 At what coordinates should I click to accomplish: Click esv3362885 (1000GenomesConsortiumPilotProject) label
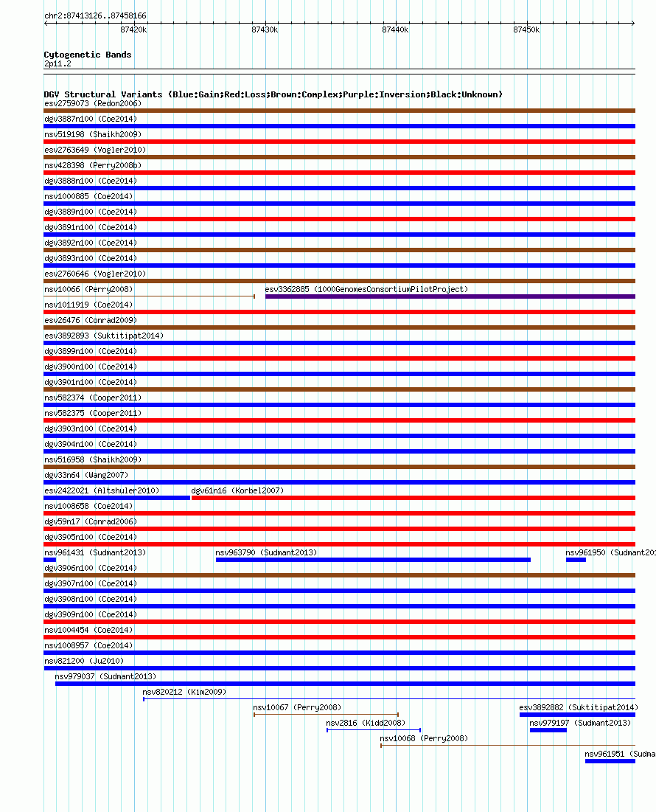(366, 290)
